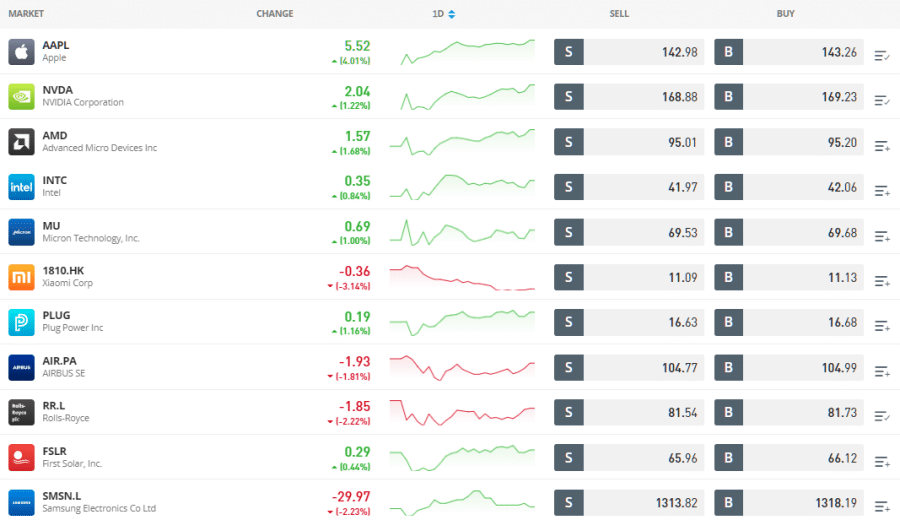Open the Intel logo icon
This screenshot has width=900, height=520.
click(21, 187)
